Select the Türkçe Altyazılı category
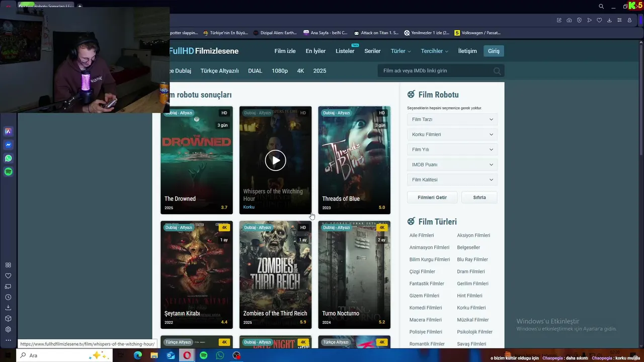The height and width of the screenshot is (362, 644). coord(219,71)
